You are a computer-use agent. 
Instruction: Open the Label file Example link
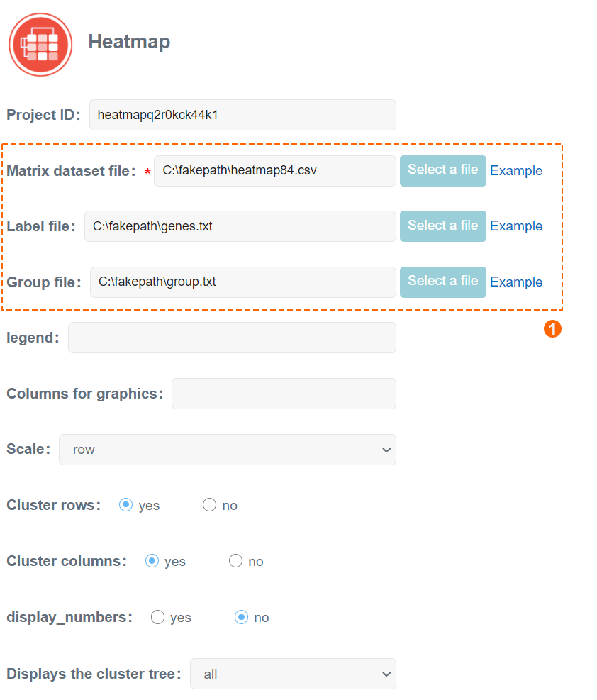point(516,226)
